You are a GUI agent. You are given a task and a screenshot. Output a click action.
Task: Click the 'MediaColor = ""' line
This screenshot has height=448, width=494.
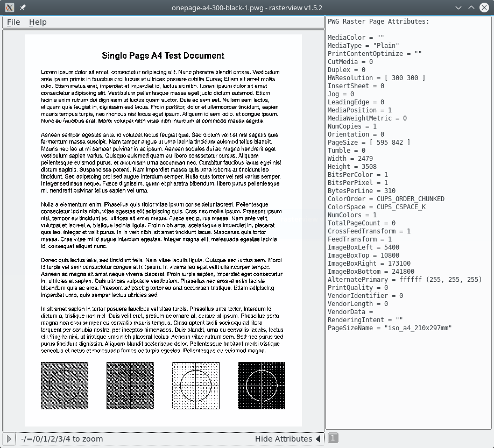pyautogui.click(x=356, y=38)
